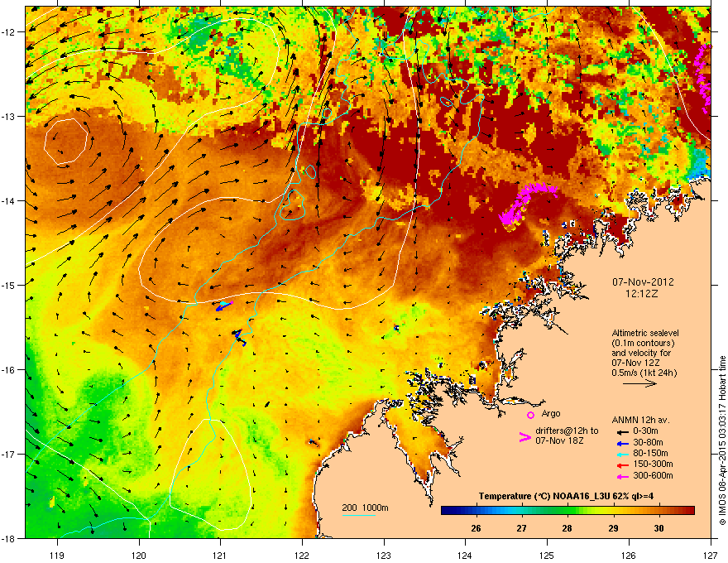This screenshot has height=563, width=728.
Task: Click the magenta Argo circle marker in legend
Action: pos(530,415)
